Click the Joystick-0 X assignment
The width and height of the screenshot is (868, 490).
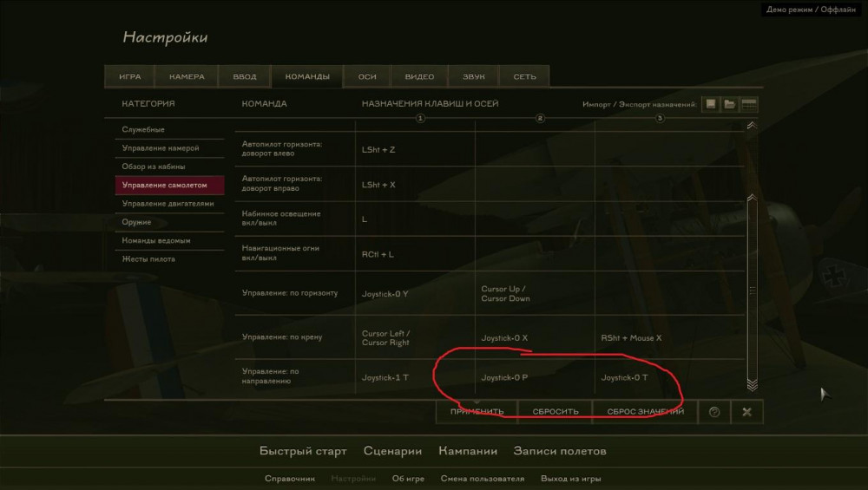[535, 337]
